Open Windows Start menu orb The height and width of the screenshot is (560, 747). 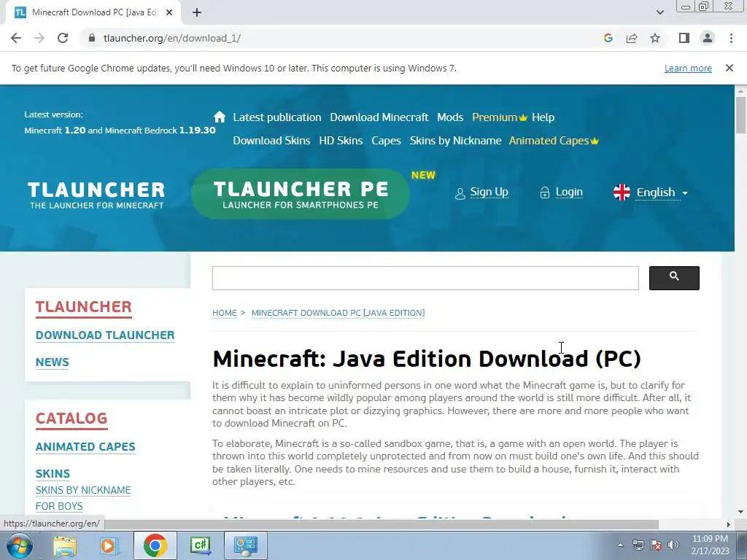coord(18,545)
